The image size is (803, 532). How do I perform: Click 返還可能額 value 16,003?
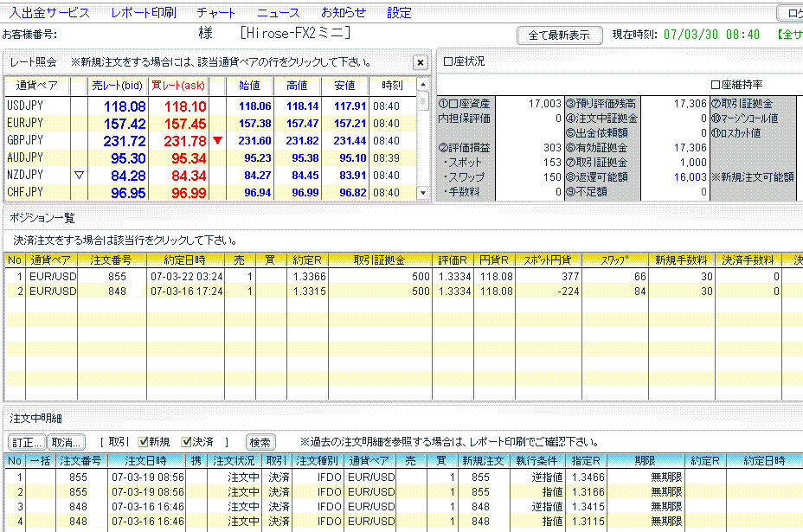coord(690,177)
